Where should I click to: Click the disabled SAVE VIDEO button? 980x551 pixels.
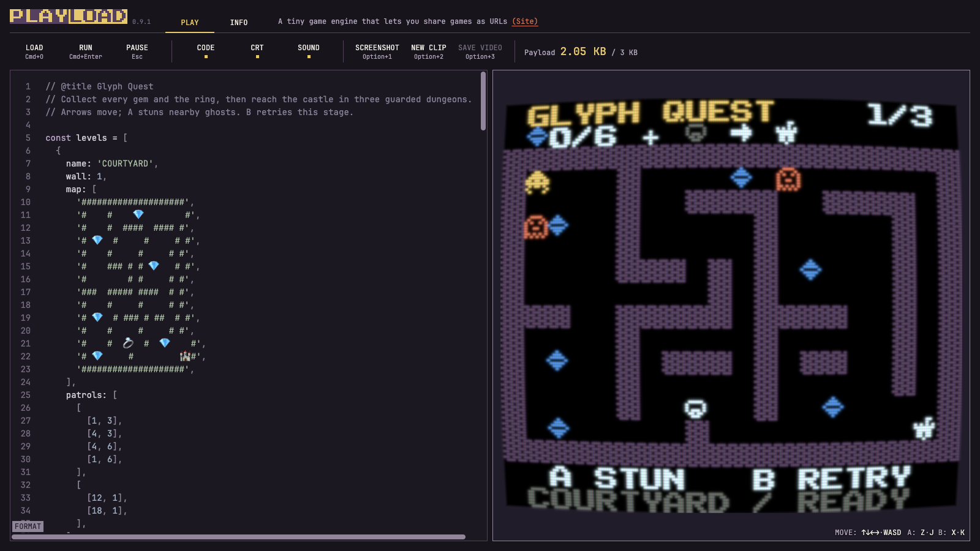click(x=480, y=51)
